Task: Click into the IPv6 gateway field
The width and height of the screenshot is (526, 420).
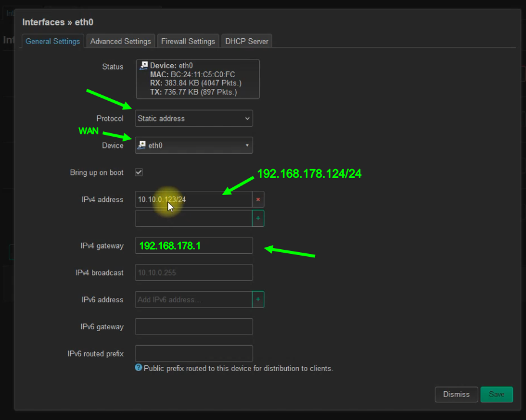Action: pos(194,327)
